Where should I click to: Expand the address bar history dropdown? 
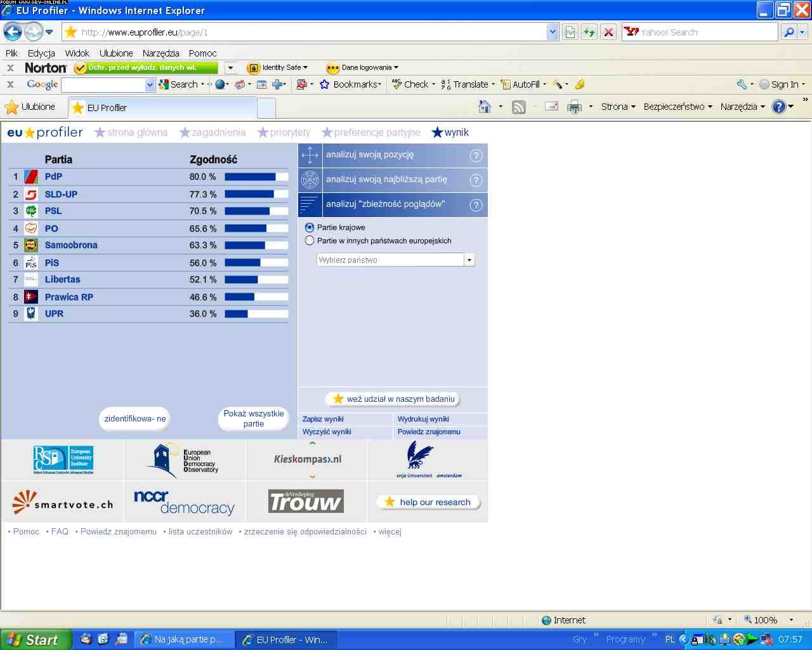(x=553, y=32)
